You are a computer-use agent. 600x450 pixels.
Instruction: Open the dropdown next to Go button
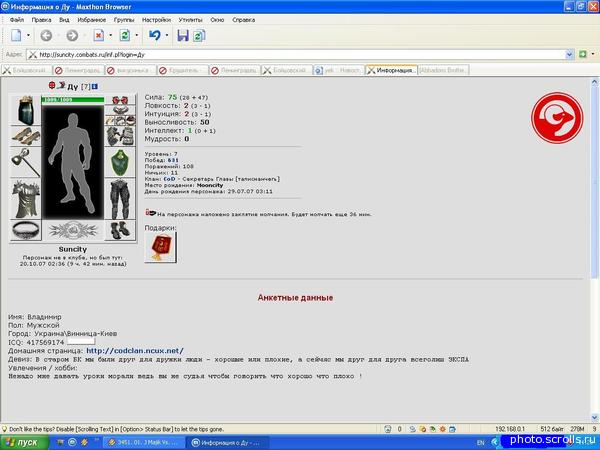coord(593,55)
